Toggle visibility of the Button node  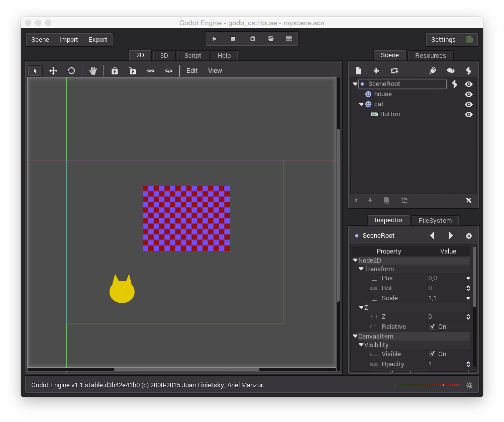[469, 114]
